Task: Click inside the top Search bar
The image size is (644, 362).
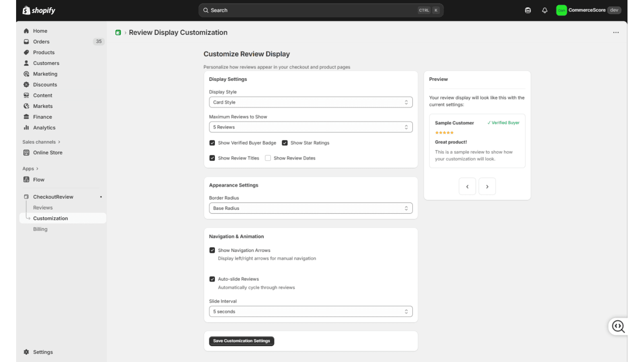Action: (282, 10)
